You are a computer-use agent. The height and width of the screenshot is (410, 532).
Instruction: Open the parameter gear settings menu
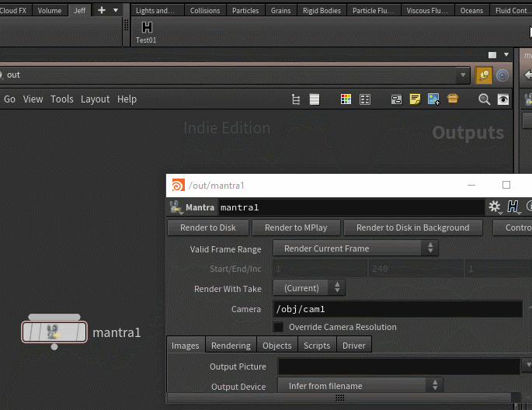tap(495, 207)
